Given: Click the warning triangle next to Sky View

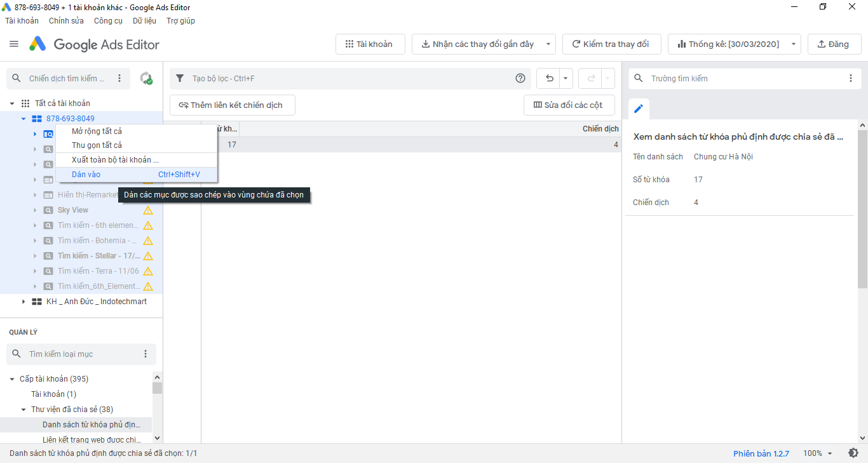Looking at the screenshot, I should (148, 210).
